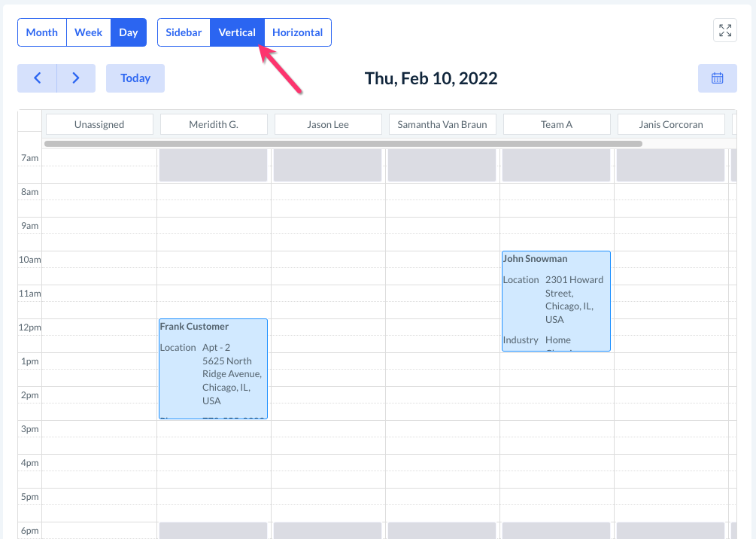Click Janis Corcoran column header

click(671, 124)
